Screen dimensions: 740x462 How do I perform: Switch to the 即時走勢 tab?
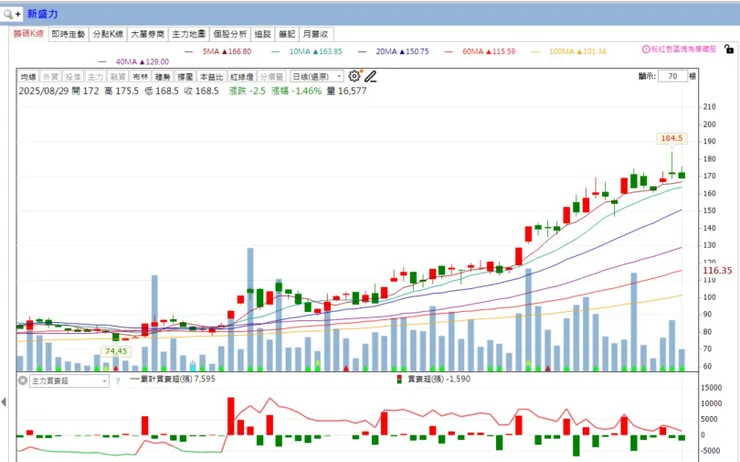click(68, 34)
